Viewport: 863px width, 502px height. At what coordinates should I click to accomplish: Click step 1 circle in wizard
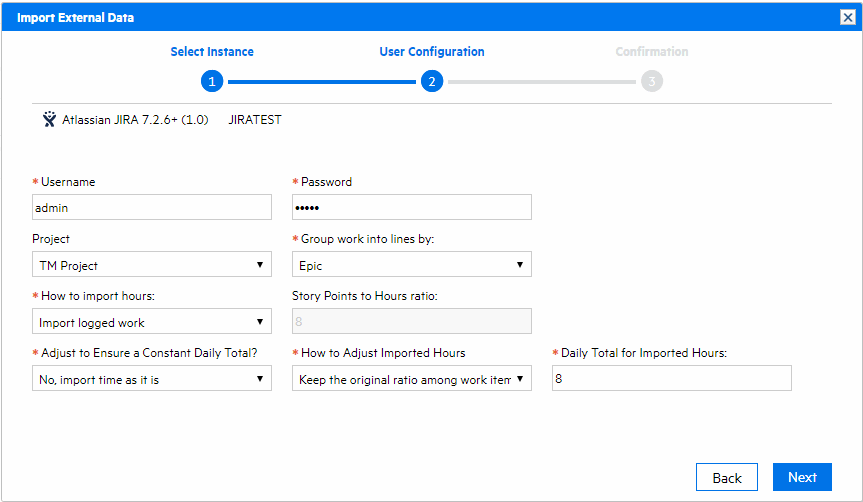pos(212,82)
